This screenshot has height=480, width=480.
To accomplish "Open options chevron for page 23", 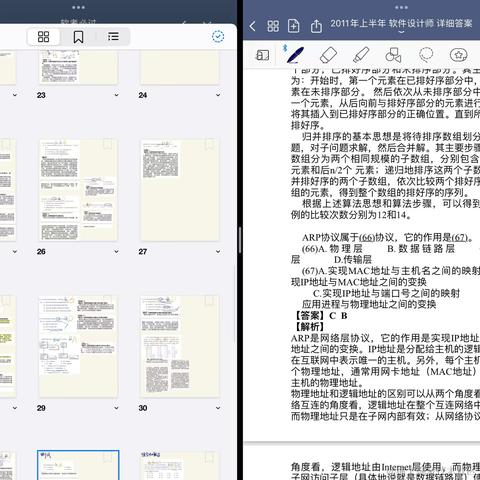I will coord(116,95).
